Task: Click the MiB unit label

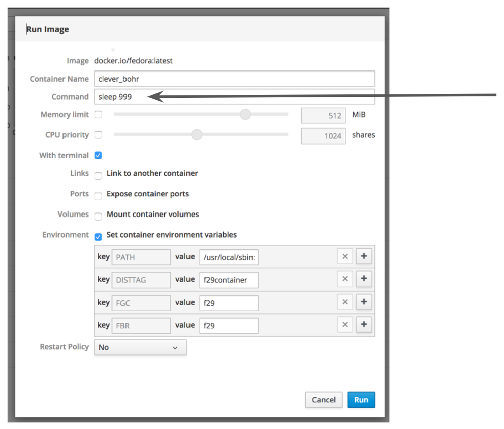Action: (x=359, y=115)
